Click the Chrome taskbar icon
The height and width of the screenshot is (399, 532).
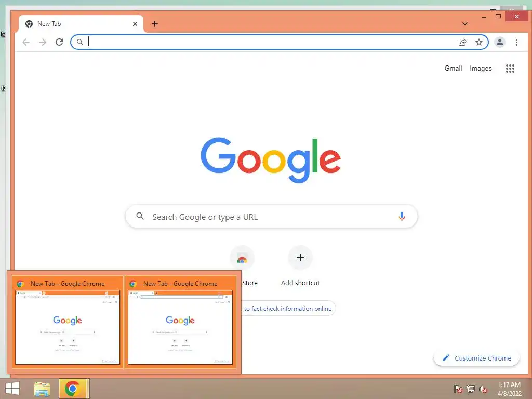tap(73, 389)
